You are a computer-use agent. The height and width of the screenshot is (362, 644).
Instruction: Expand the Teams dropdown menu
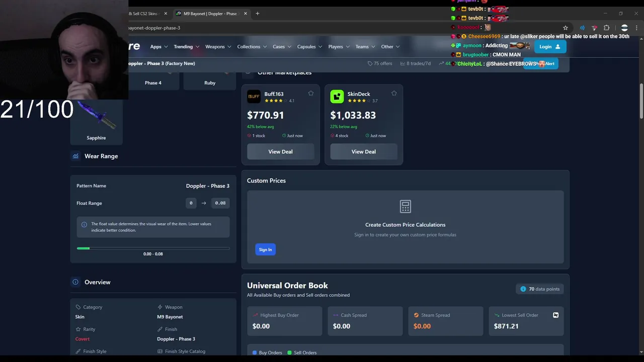(366, 47)
